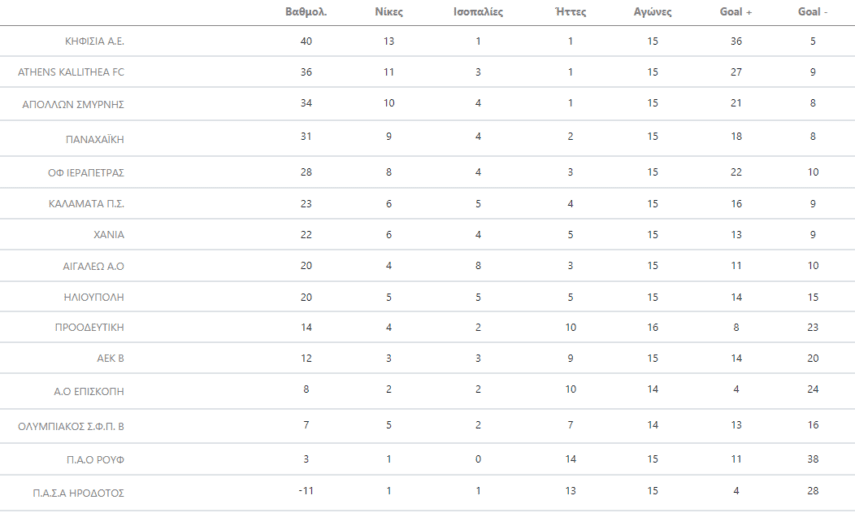Click the Ήττες column header
The height and width of the screenshot is (513, 855).
point(569,14)
